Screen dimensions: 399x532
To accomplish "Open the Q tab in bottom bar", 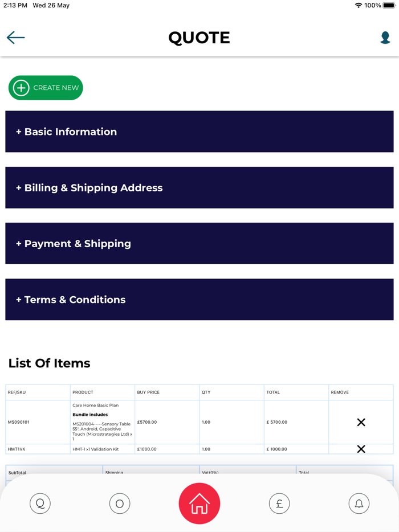I will [x=40, y=504].
